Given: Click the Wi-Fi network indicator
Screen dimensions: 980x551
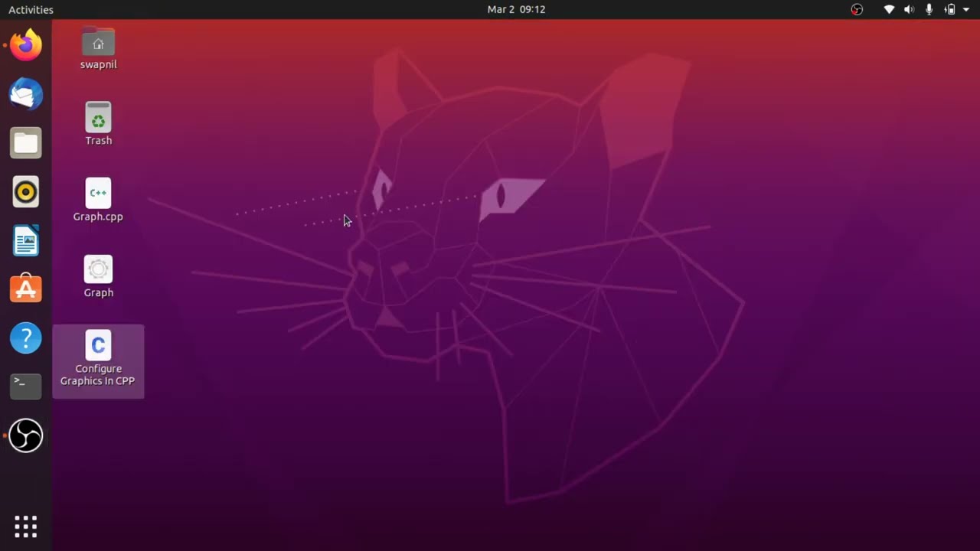Looking at the screenshot, I should click(889, 10).
